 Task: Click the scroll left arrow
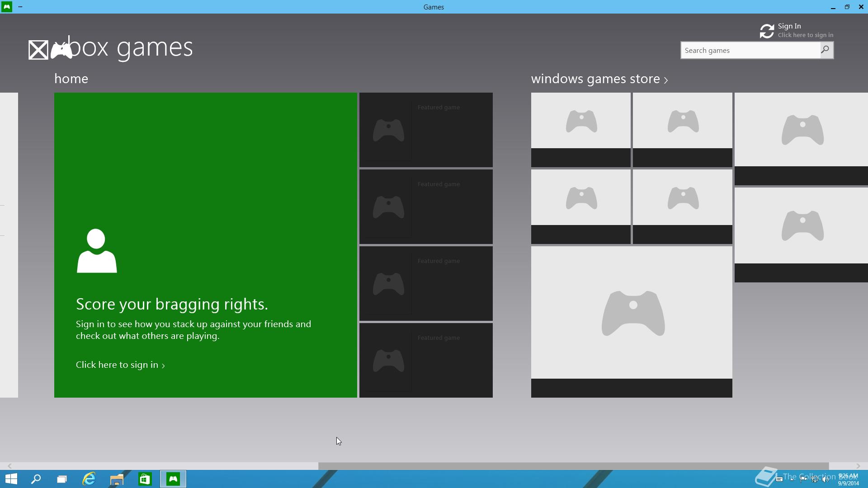[9, 466]
